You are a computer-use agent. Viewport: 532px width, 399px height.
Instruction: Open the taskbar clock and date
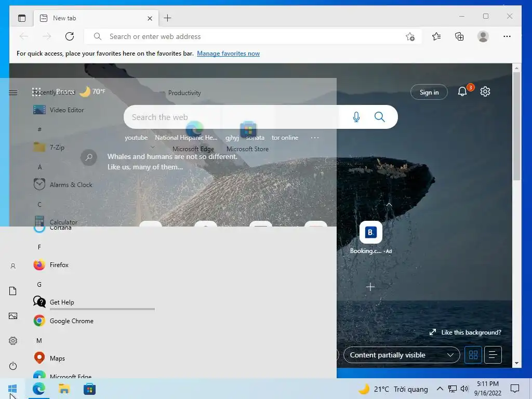pos(487,389)
